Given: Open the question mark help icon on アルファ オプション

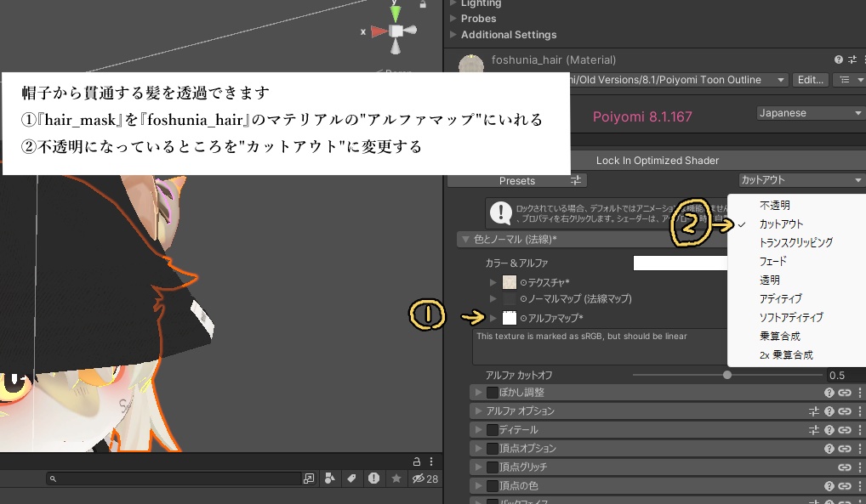Looking at the screenshot, I should tap(829, 411).
